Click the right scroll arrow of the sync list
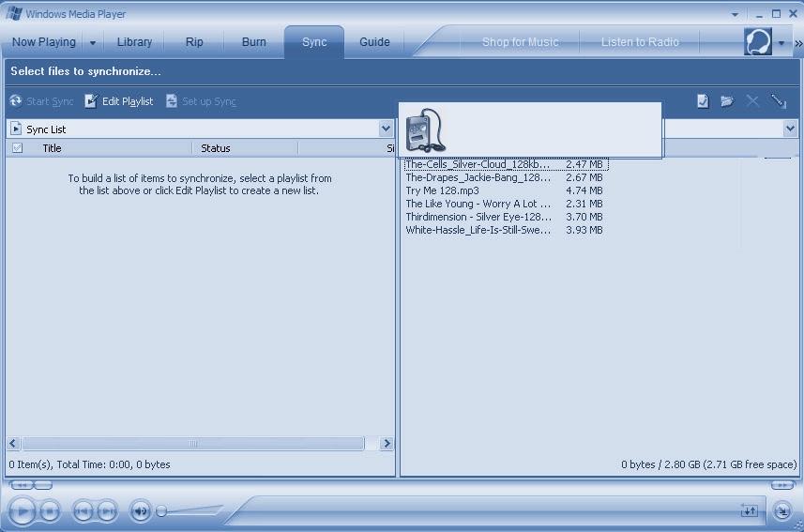The height and width of the screenshot is (532, 804). (x=387, y=443)
